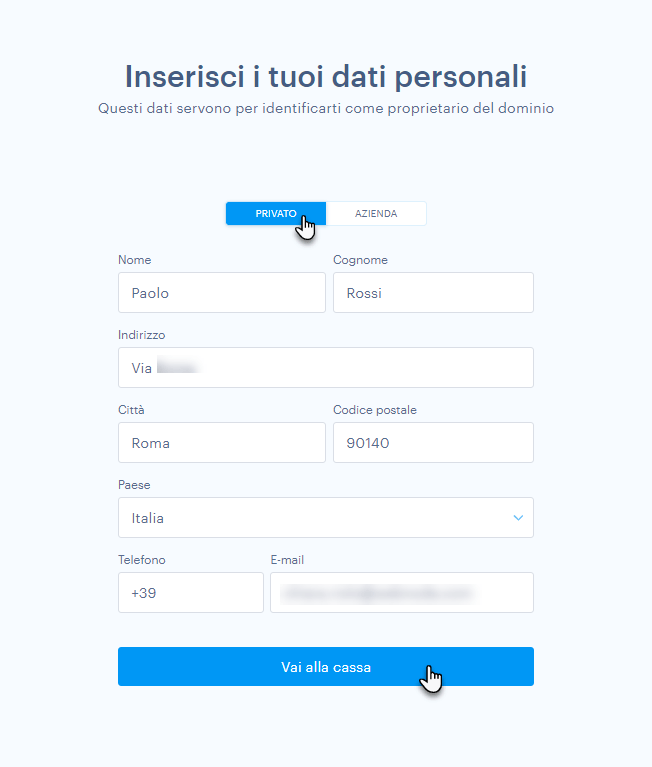This screenshot has height=767, width=652.
Task: Click the Vai alla cassa button
Action: click(326, 667)
